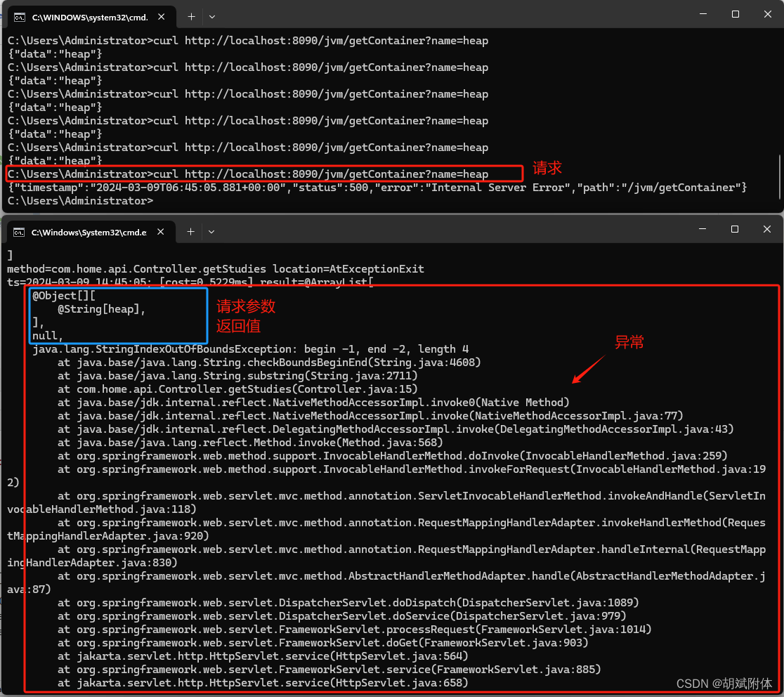Click the FrameworkServlet.java:885 stack line
Screen dimensions: 784x697
(329, 670)
